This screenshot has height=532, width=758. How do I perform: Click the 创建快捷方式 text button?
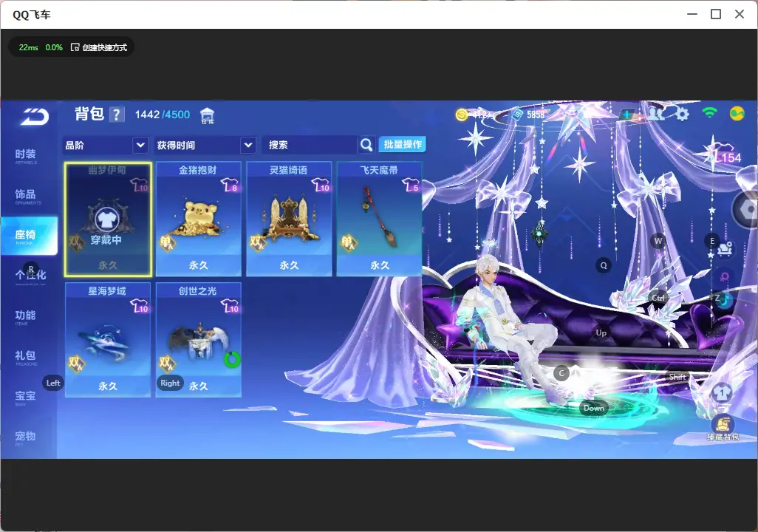point(104,47)
